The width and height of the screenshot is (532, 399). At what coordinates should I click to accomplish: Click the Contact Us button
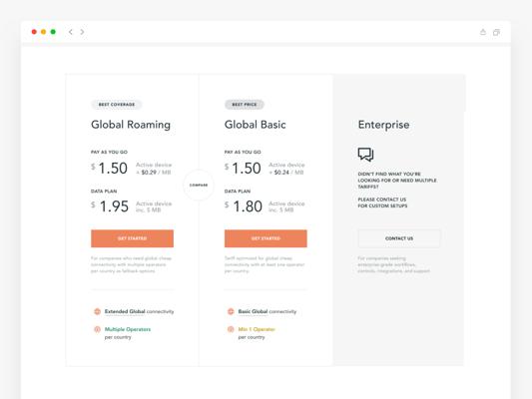(399, 238)
